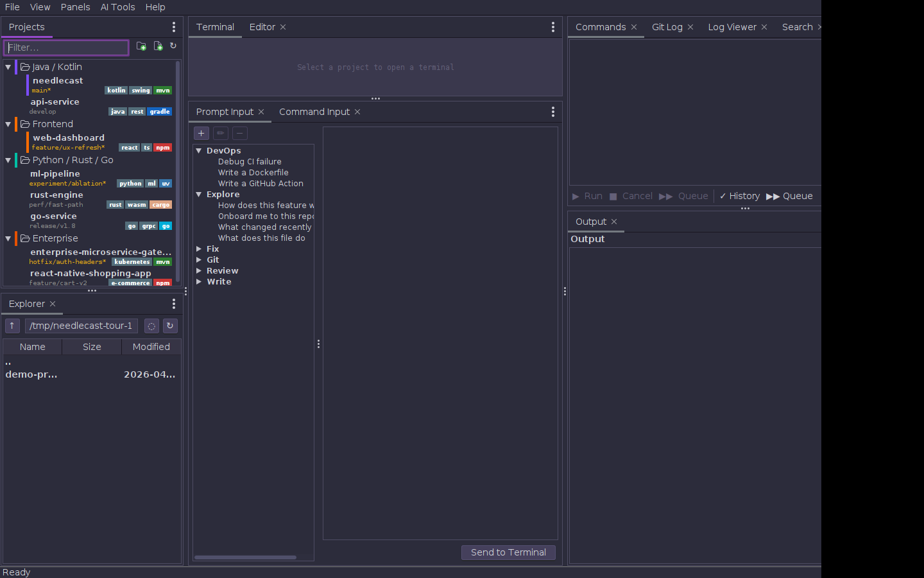Add a new prompt with plus button
The image size is (924, 578).
201,133
